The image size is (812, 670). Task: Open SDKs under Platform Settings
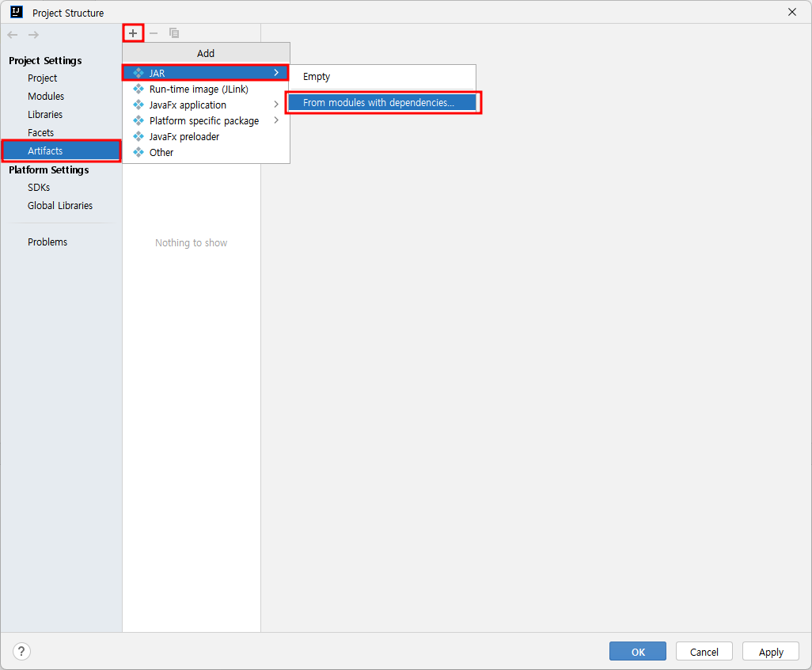point(39,188)
